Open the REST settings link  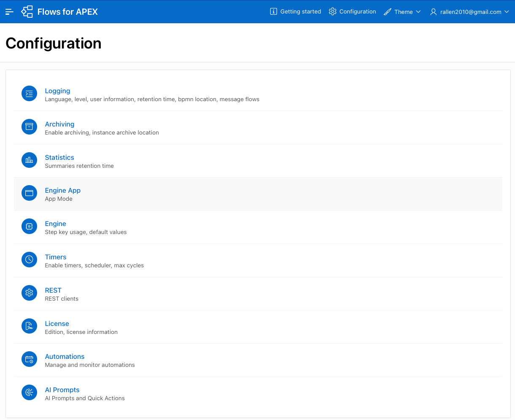[x=53, y=290]
